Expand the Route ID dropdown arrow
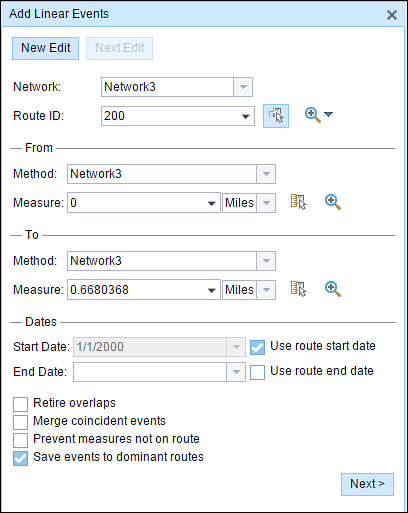Viewport: 408px width, 513px height. coord(246,116)
